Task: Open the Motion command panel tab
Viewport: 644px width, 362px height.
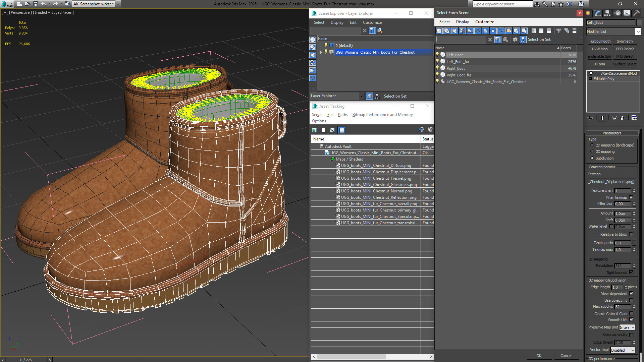Action: tap(617, 13)
